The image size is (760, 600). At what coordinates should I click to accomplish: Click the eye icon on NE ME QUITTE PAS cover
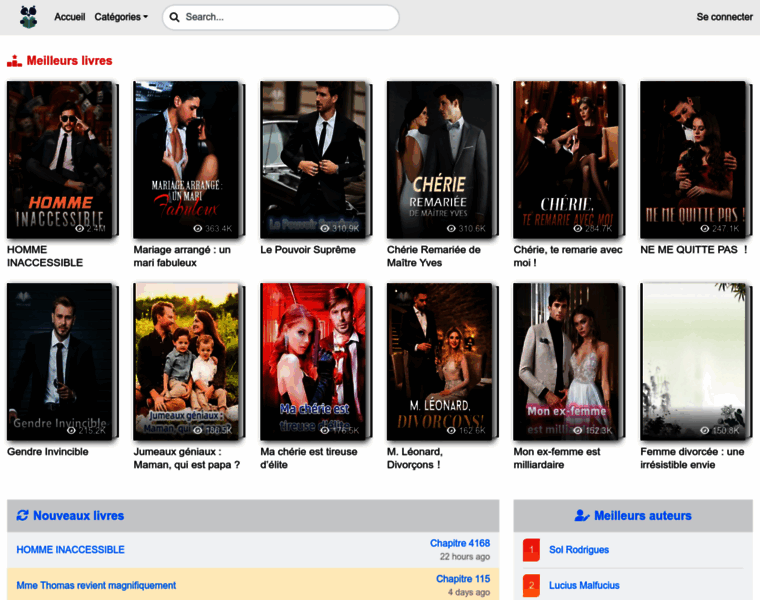[x=705, y=229]
